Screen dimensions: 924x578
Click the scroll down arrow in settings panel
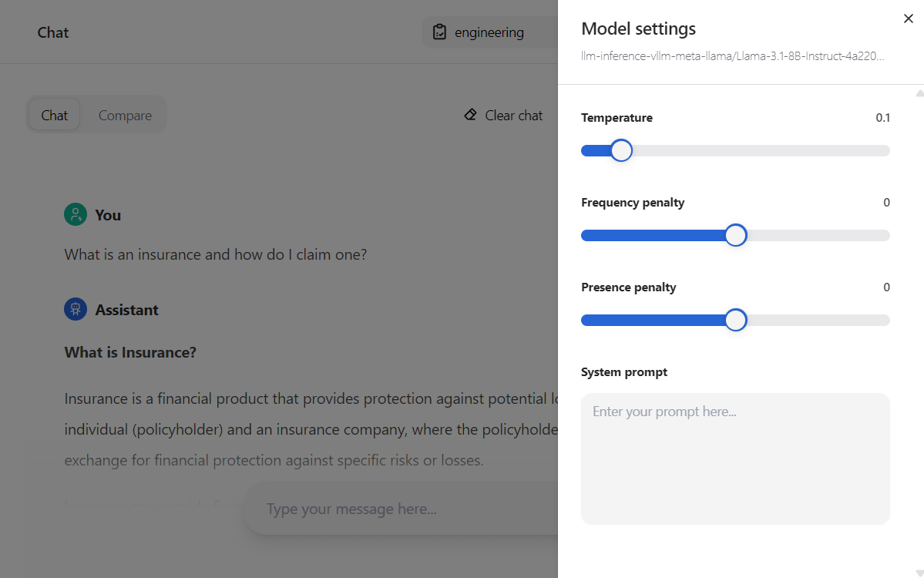[x=919, y=572]
